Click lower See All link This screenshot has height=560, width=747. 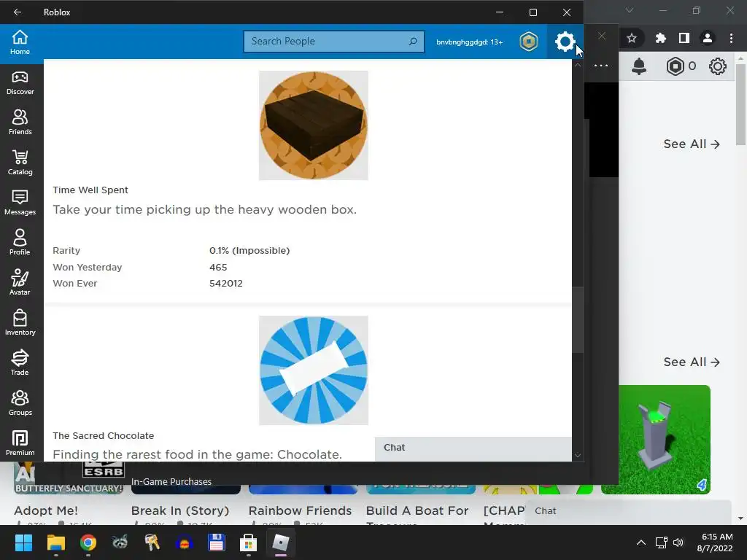(692, 362)
